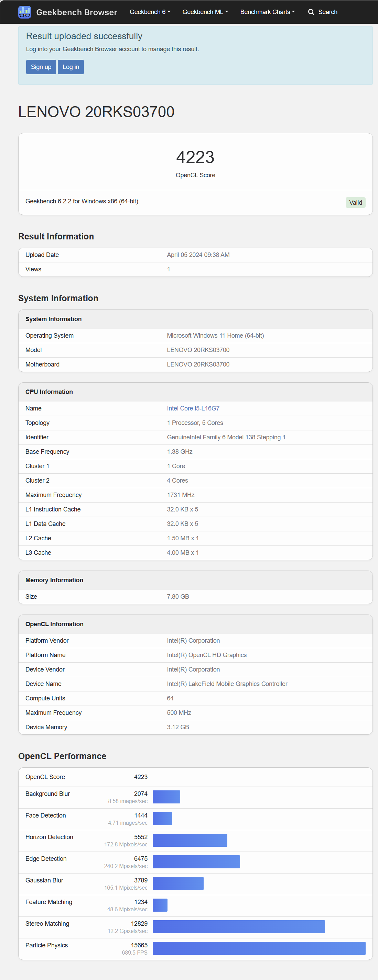Viewport: 378px width, 980px height.
Task: Click the Log in button
Action: 71,67
